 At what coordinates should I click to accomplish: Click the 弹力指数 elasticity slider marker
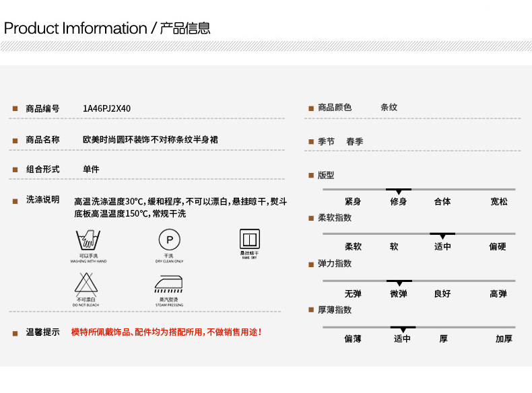point(399,283)
